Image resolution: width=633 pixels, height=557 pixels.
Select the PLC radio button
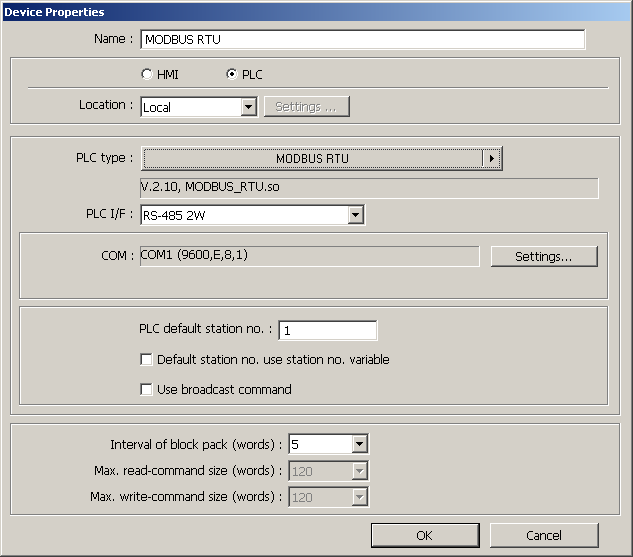coord(232,74)
